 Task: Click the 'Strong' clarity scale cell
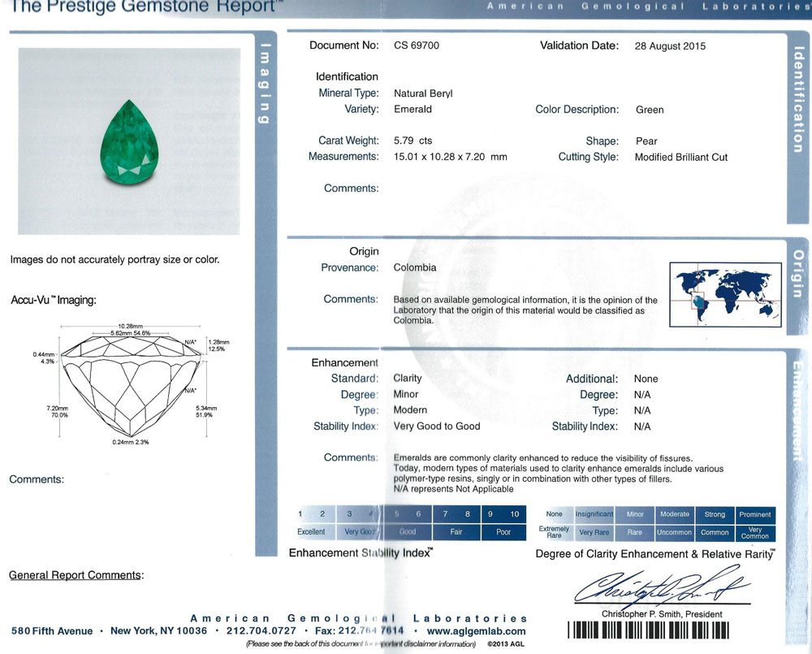point(715,514)
